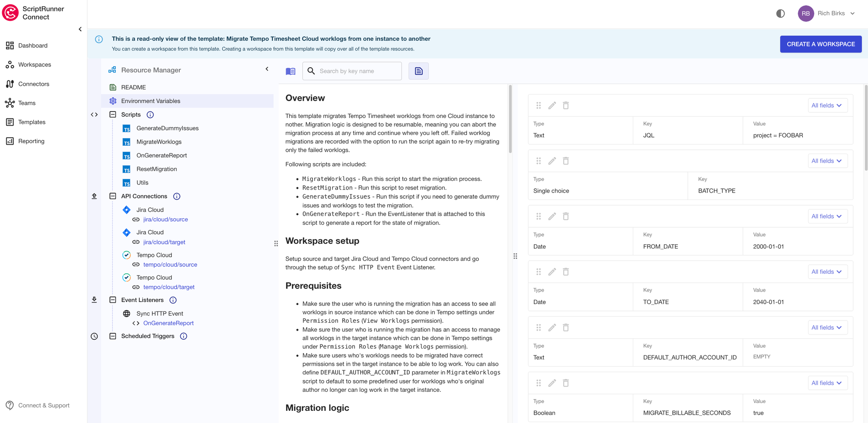
Task: Edit the MIGRATE_BILLABLE_SECONDS variable
Action: pos(552,383)
